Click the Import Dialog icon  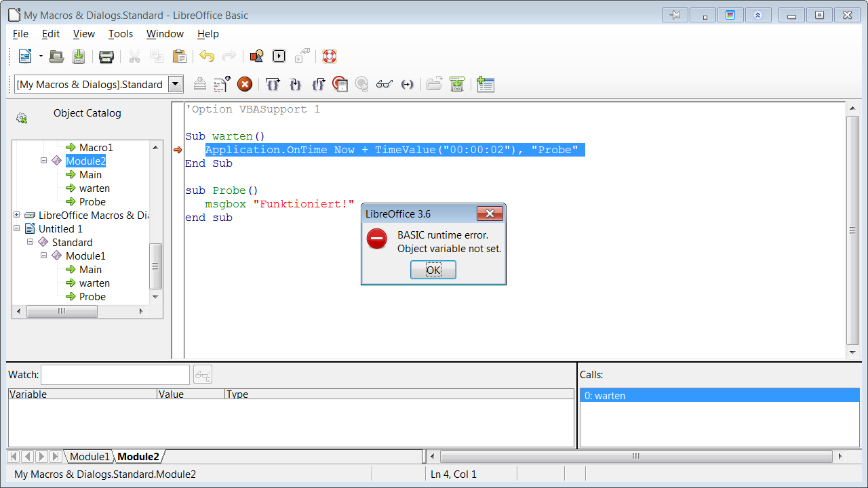click(485, 84)
